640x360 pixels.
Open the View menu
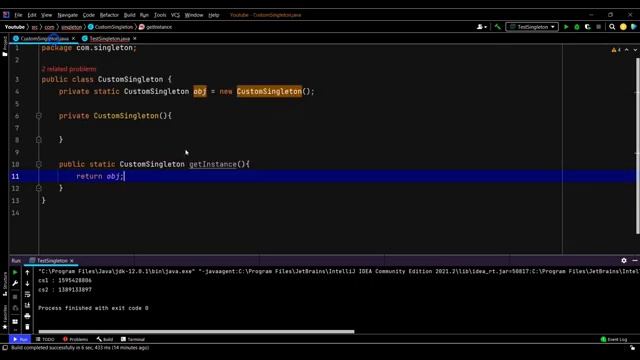point(47,15)
